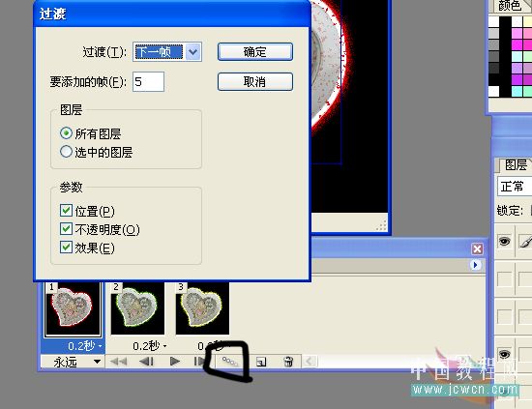
Task: Open frame 1 delay 0.2秒 dropdown
Action: pos(84,346)
